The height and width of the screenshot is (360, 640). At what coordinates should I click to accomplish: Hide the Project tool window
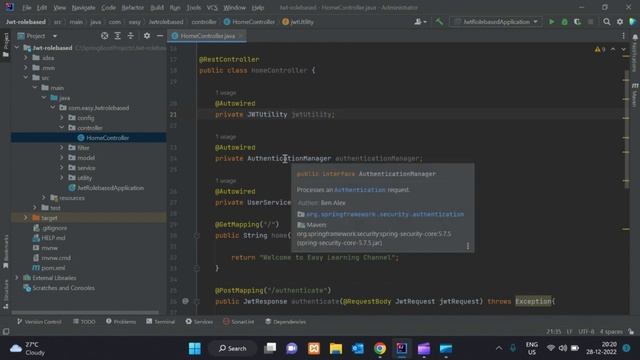pos(160,36)
